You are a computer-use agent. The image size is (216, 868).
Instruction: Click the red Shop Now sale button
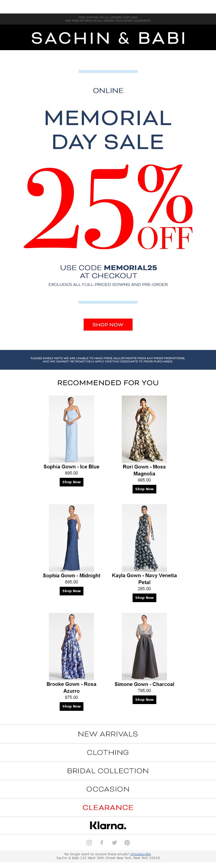108,324
